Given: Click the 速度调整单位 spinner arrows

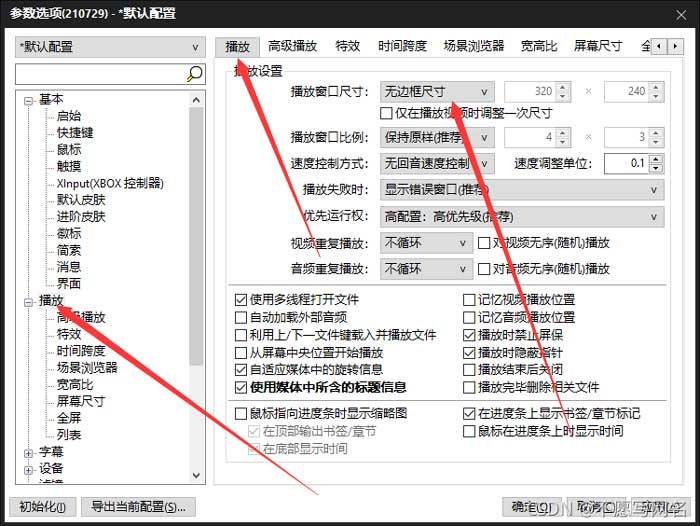Looking at the screenshot, I should coord(657,164).
